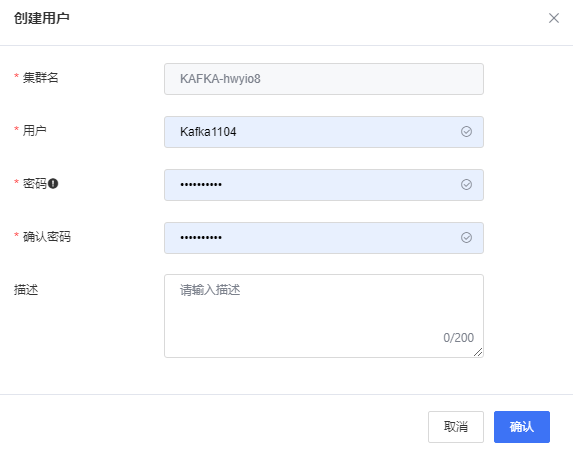Image resolution: width=573 pixels, height=451 pixels.
Task: Focus the 确认密码 password input field
Action: coord(324,238)
